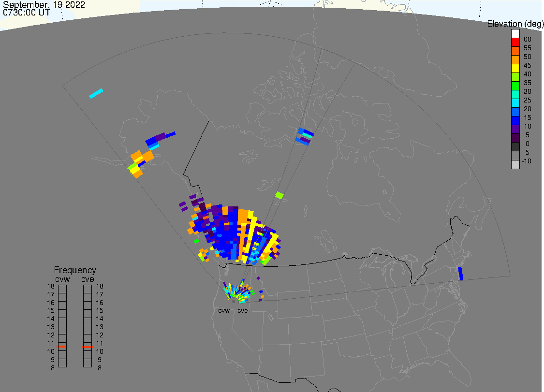Select the yellow swatch in the elevation color bar
The image size is (544, 392).
515,68
